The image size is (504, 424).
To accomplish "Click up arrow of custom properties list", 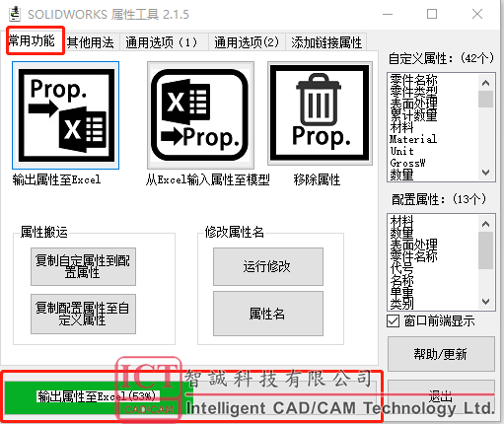I will 486,83.
